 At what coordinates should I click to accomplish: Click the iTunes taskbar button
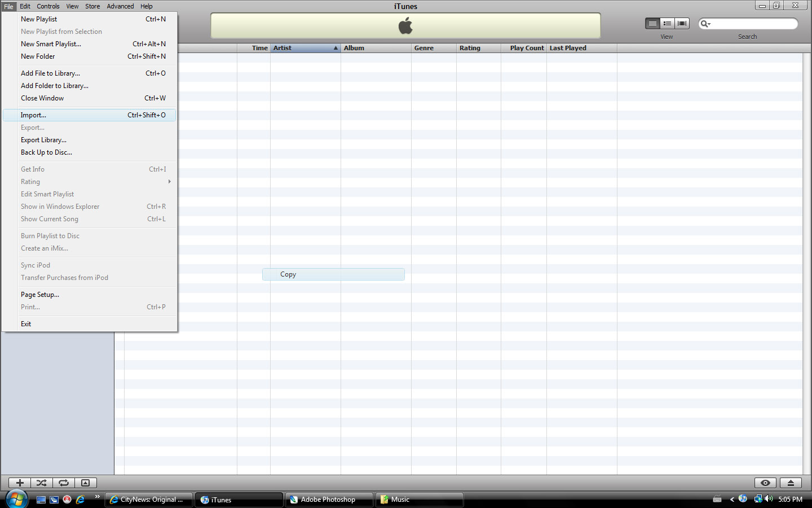pyautogui.click(x=239, y=500)
